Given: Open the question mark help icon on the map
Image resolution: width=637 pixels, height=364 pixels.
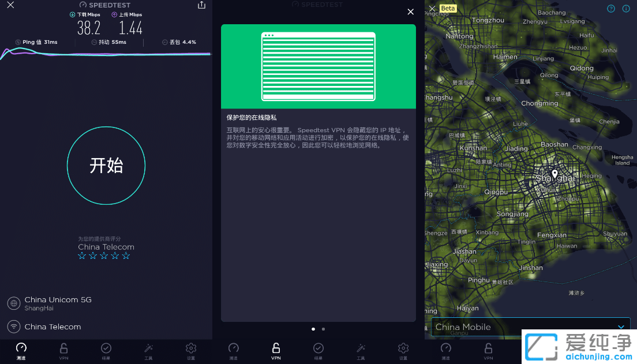Looking at the screenshot, I should [x=611, y=9].
